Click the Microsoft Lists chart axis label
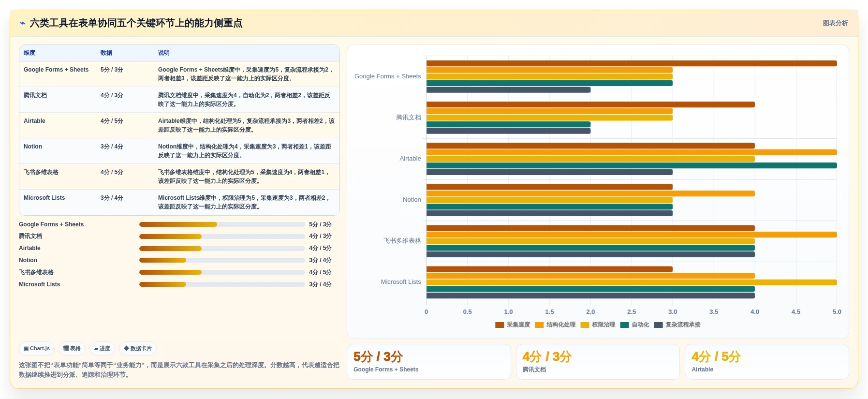 401,282
